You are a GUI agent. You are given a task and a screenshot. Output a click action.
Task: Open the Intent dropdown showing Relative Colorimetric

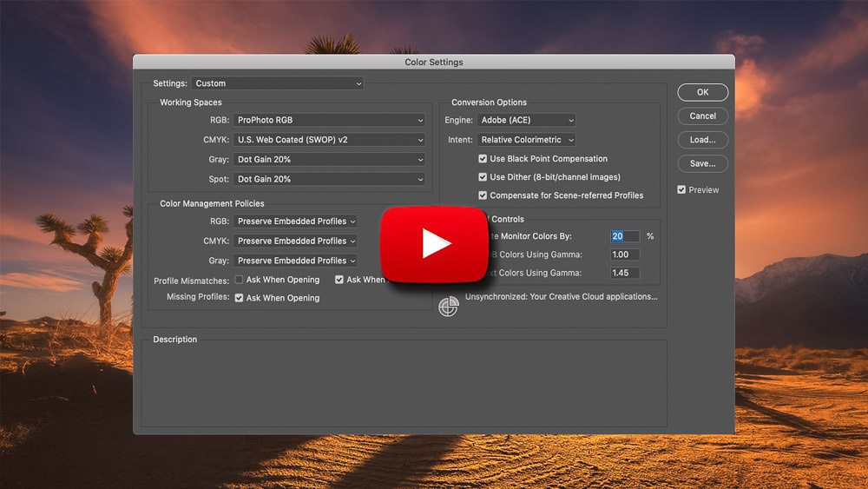point(527,140)
